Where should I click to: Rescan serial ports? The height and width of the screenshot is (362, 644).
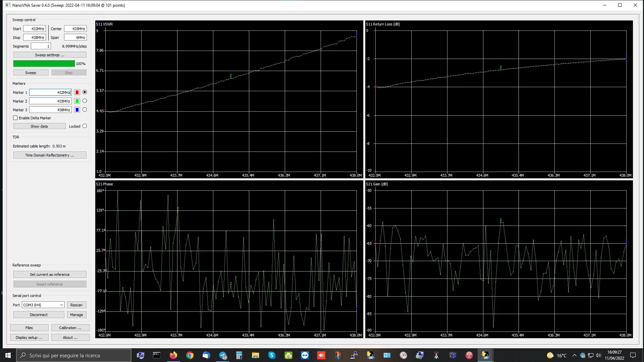[x=77, y=305]
